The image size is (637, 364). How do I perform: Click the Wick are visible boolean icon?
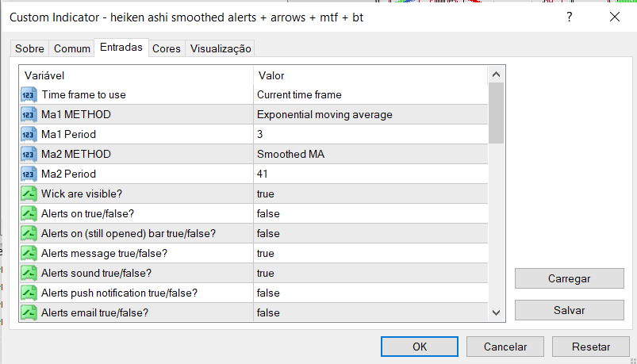(29, 193)
